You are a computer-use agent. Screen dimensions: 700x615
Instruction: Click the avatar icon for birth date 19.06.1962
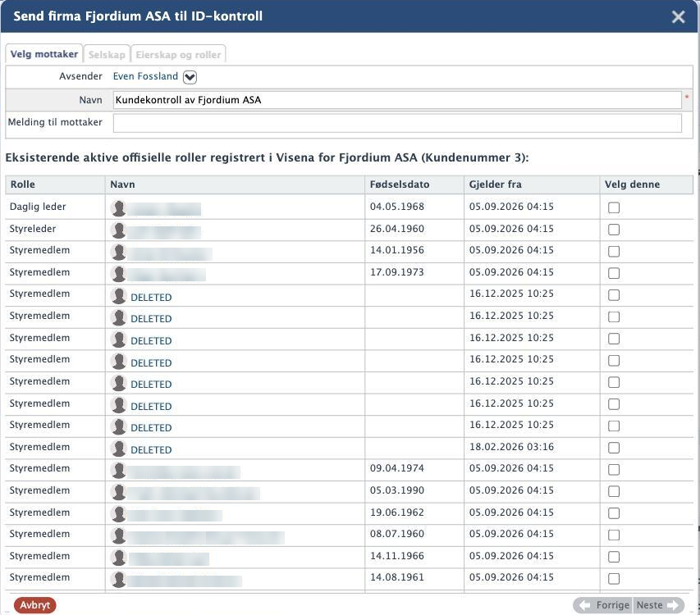(119, 514)
